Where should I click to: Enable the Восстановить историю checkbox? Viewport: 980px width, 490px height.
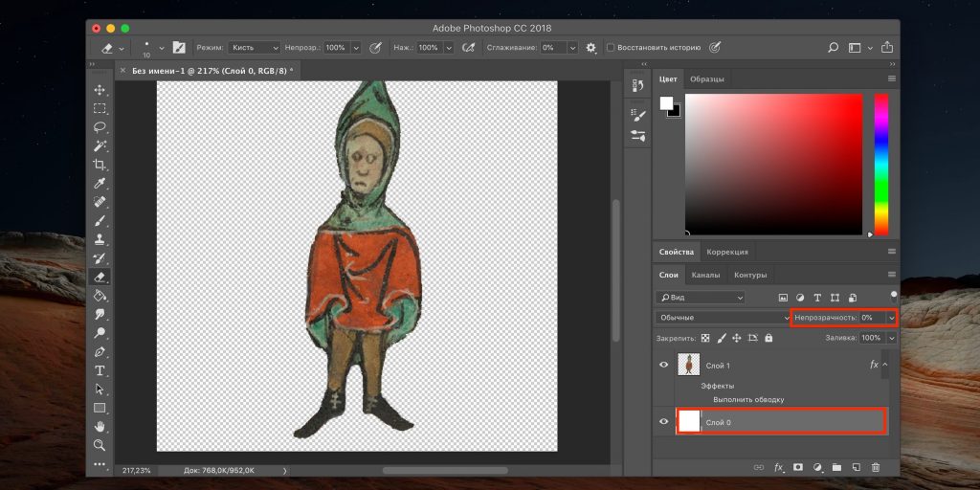point(611,47)
